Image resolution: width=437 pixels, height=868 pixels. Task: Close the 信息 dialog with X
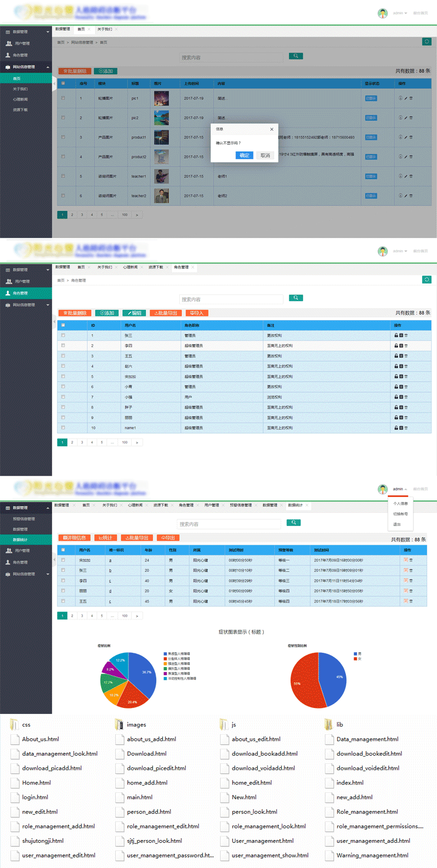click(271, 129)
